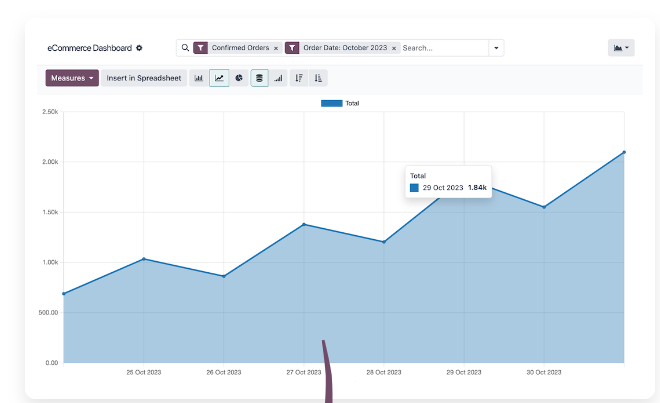The width and height of the screenshot is (660, 403).
Task: Select the line chart icon
Action: click(219, 78)
